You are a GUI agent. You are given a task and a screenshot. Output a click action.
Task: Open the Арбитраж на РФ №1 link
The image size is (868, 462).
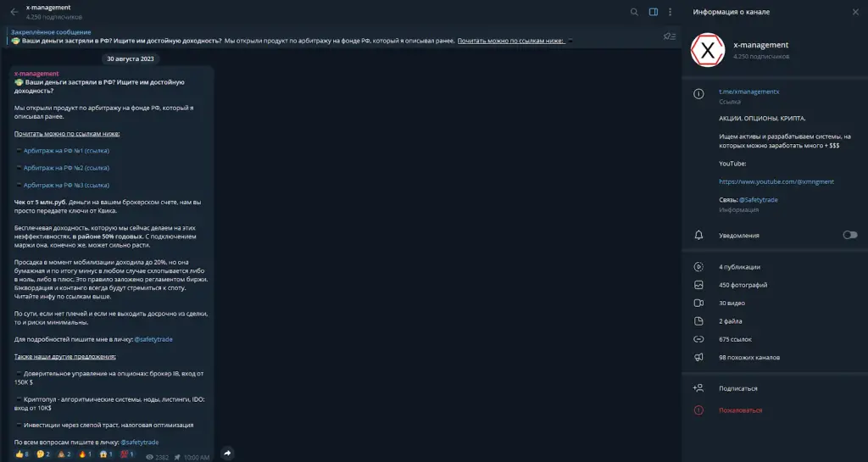[66, 151]
